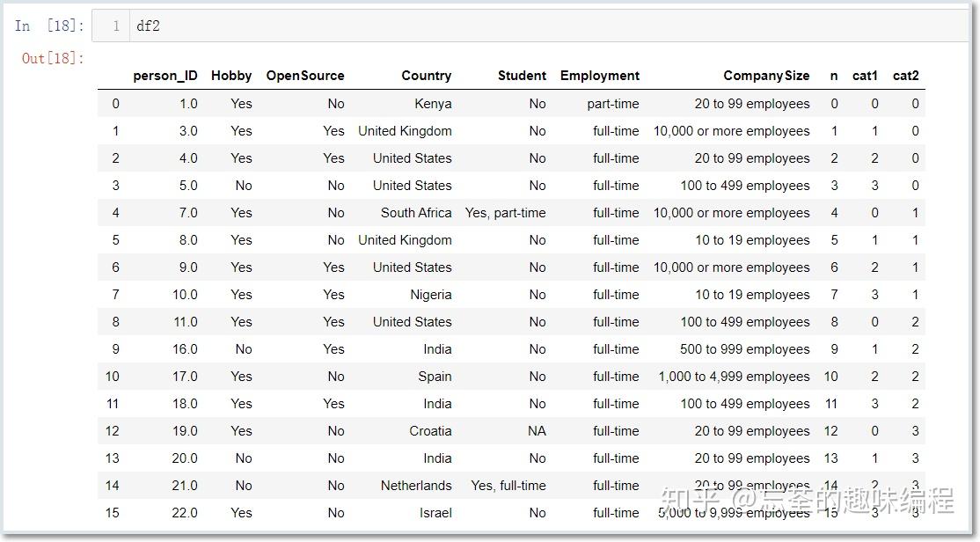Image resolution: width=980 pixels, height=542 pixels.
Task: Click the OpenSource column header
Action: point(305,76)
